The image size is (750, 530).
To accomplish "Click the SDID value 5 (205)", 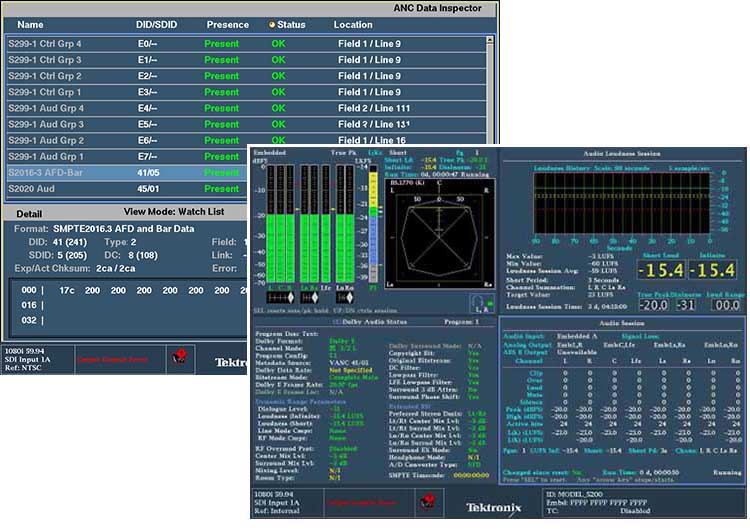I will coord(70,255).
